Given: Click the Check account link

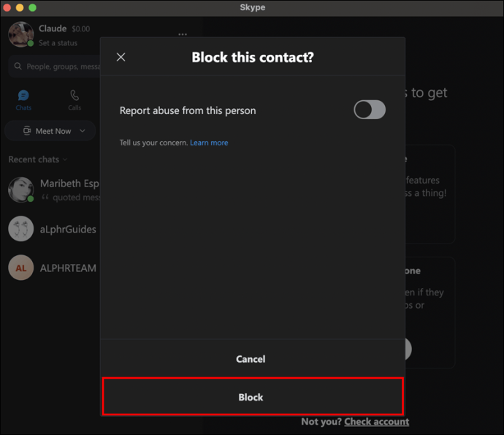Looking at the screenshot, I should (376, 422).
